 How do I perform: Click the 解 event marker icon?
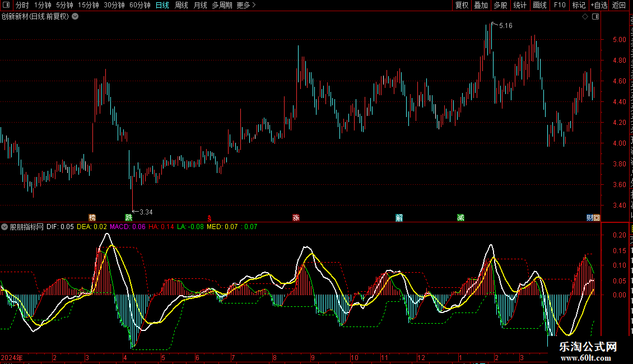tap(399, 218)
